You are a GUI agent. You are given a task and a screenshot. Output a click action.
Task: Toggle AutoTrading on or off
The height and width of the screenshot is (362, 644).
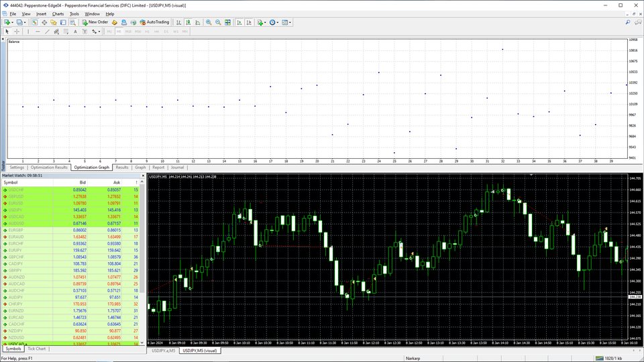pos(154,22)
